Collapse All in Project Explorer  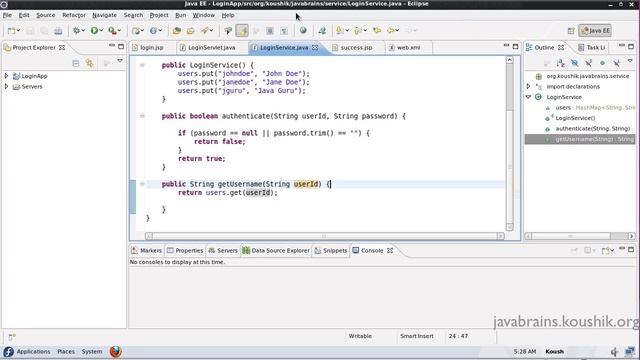tap(76, 63)
